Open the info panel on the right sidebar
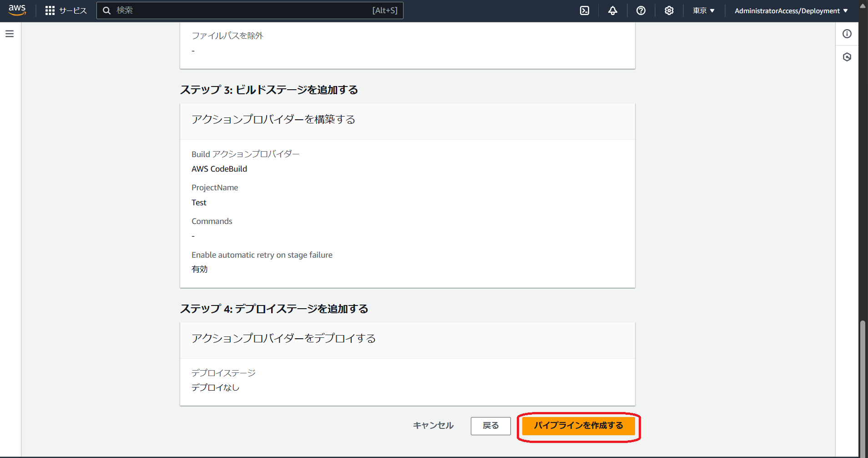868x458 pixels. point(847,34)
